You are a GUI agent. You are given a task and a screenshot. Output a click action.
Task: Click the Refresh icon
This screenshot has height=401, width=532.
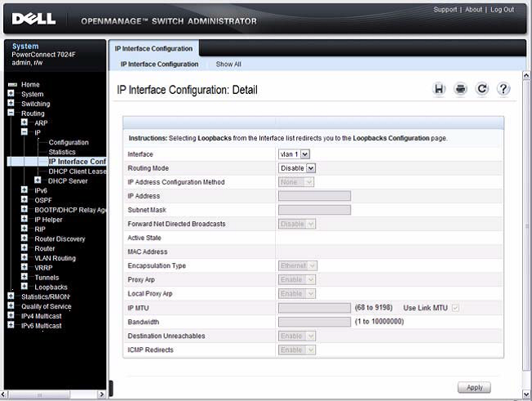pos(481,90)
